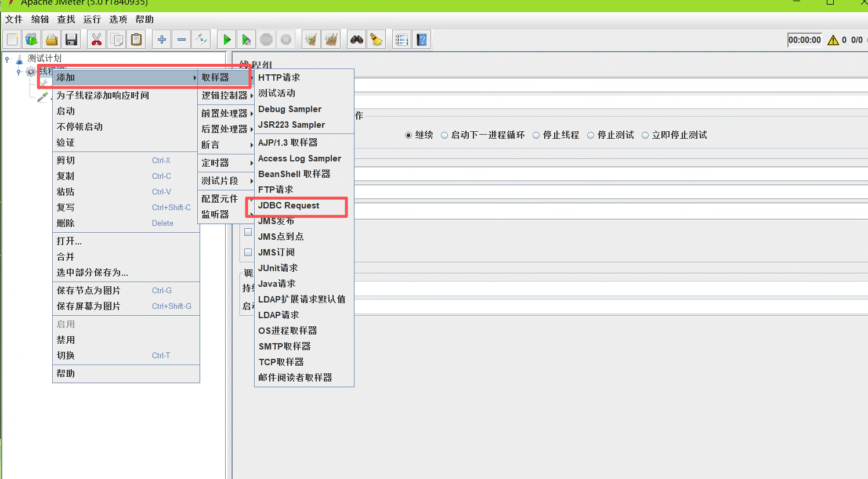Image resolution: width=868 pixels, height=479 pixels.
Task: Expand the 逻辑控制器 submenu
Action: 225,96
